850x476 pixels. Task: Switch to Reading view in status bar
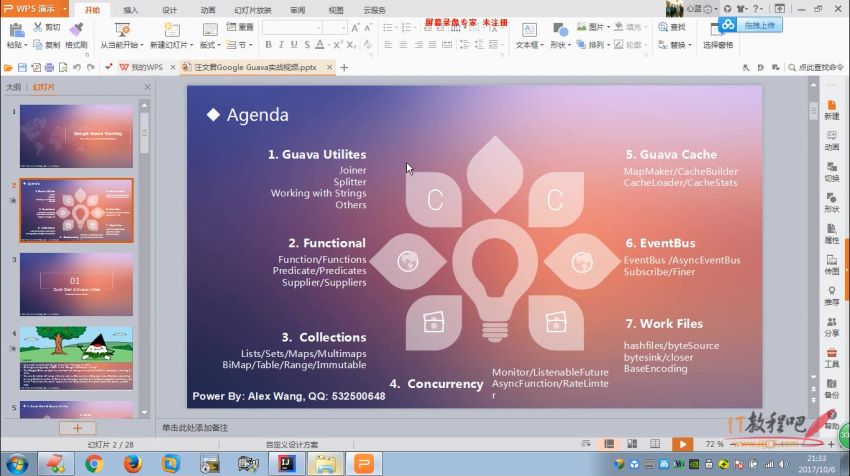pos(655,444)
